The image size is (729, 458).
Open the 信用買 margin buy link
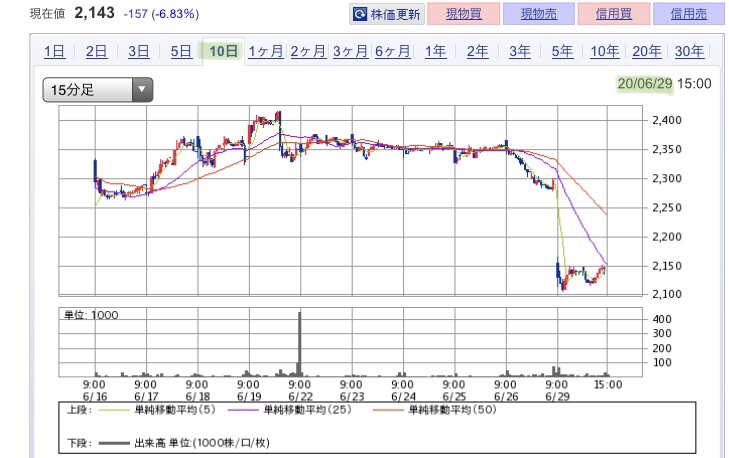[614, 14]
